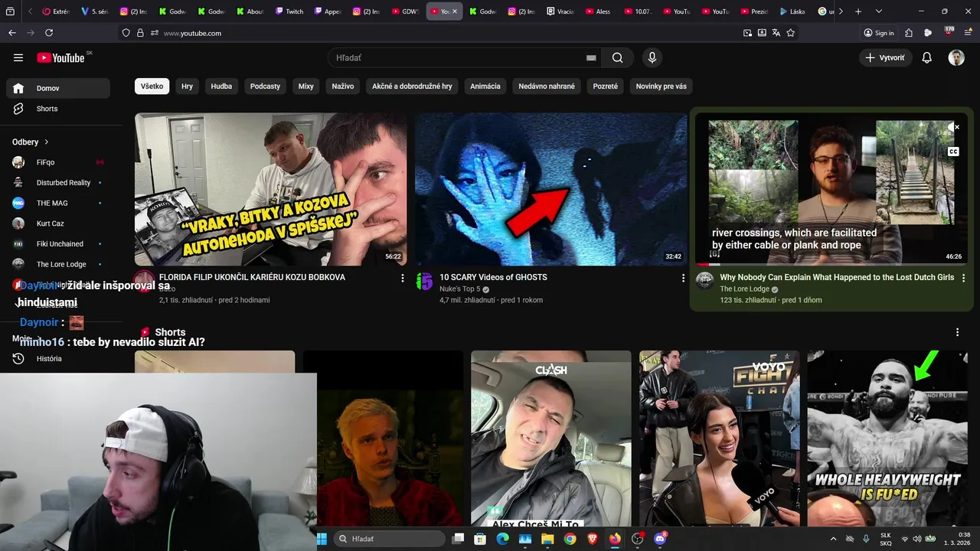Open more options for Florida Filip video
The height and width of the screenshot is (551, 980).
point(403,279)
